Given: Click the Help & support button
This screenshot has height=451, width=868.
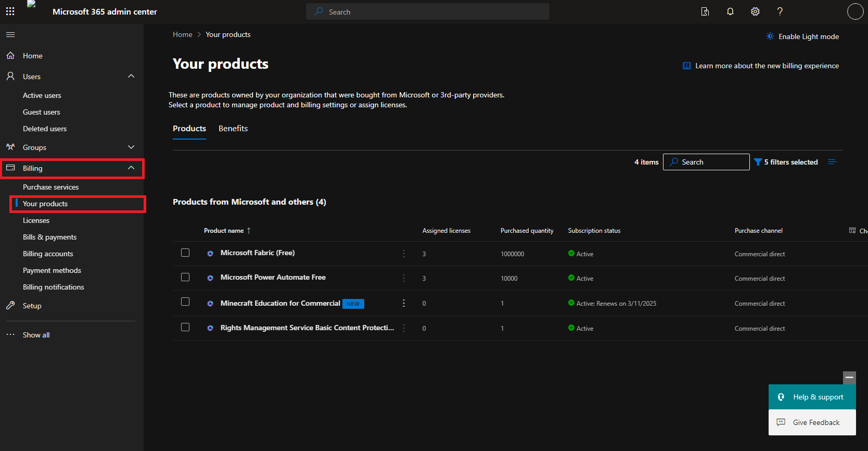Looking at the screenshot, I should coord(812,397).
